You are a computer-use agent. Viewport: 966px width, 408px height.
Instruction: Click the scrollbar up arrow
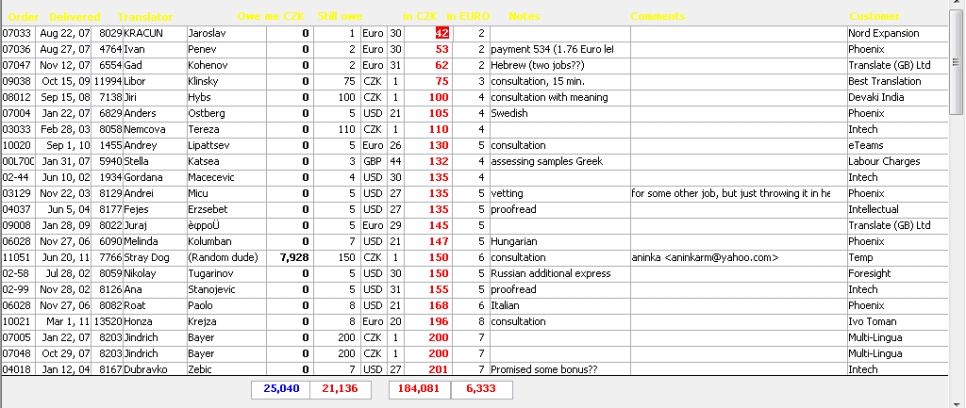click(x=956, y=4)
